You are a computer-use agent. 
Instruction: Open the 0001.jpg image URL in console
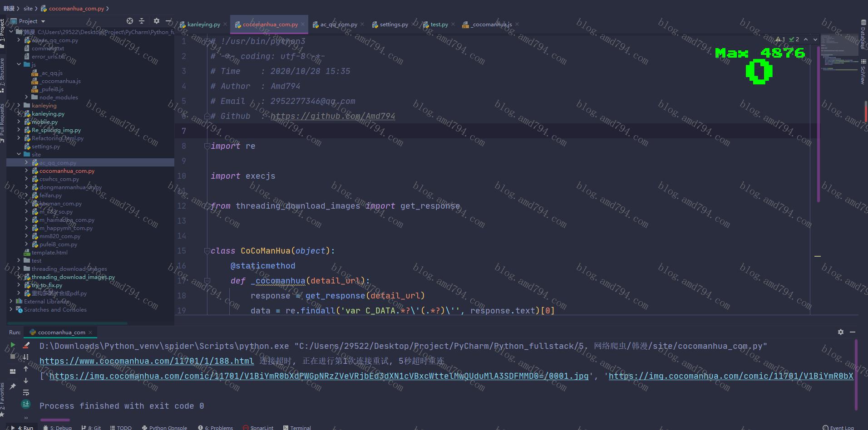[319, 376]
